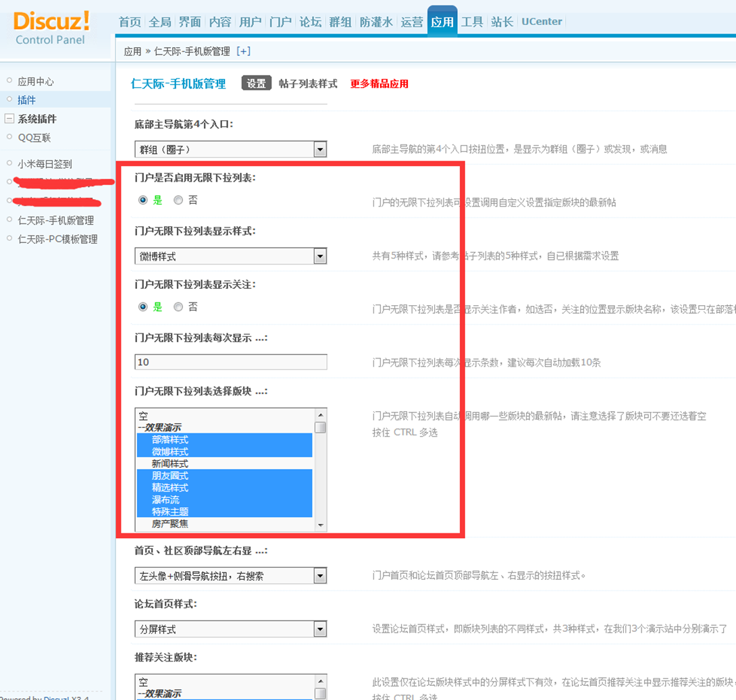The image size is (736, 700).
Task: Switch to the 帖子列表样式 sub-tab
Action: pyautogui.click(x=308, y=84)
